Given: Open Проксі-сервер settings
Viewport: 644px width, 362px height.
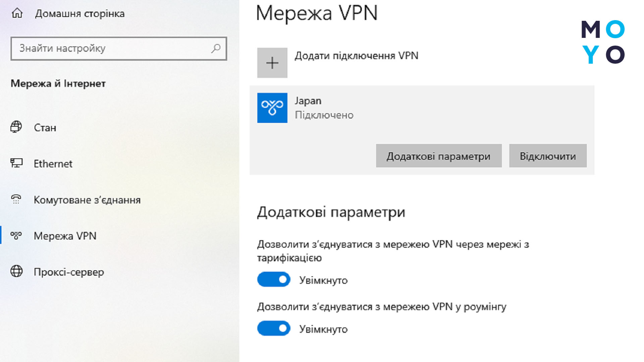Looking at the screenshot, I should click(69, 272).
